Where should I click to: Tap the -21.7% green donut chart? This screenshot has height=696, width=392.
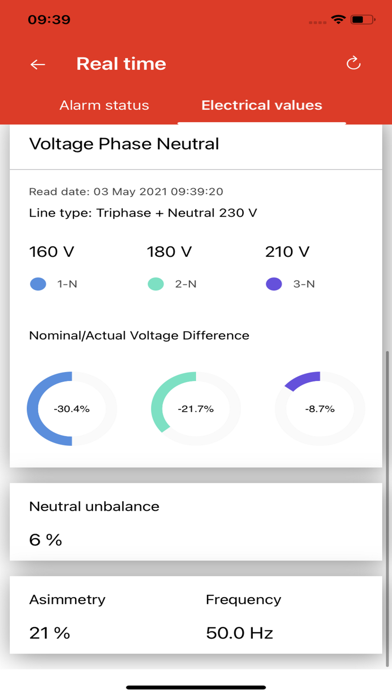point(196,409)
